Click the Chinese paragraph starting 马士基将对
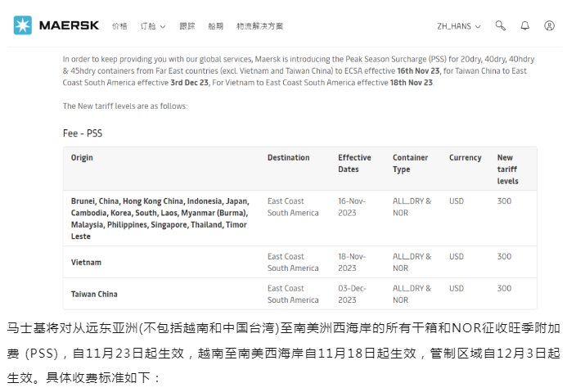 (x=283, y=353)
